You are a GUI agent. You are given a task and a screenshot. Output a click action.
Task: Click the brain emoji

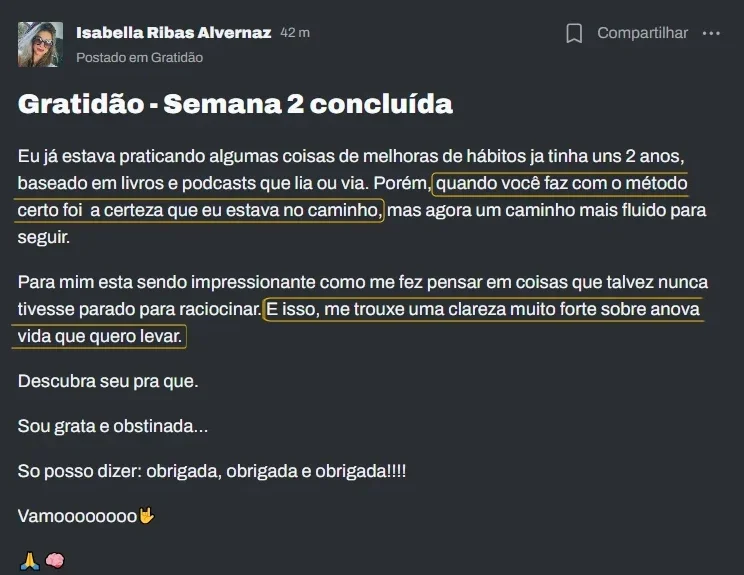tap(55, 562)
